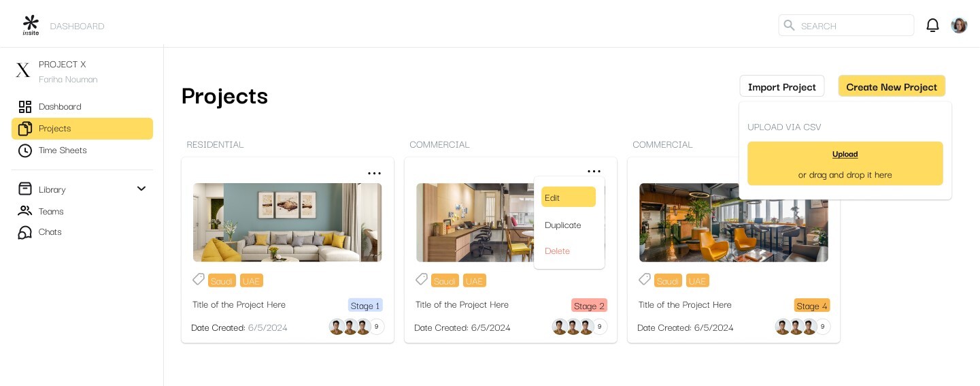Click the Upload link in CSV panel
Screen dimensions: 980x386
pos(845,155)
